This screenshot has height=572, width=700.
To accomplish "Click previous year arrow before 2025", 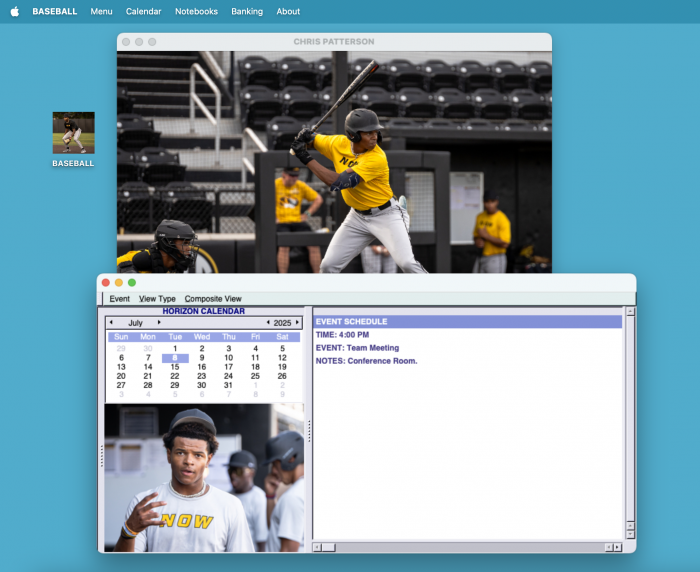I will (268, 323).
